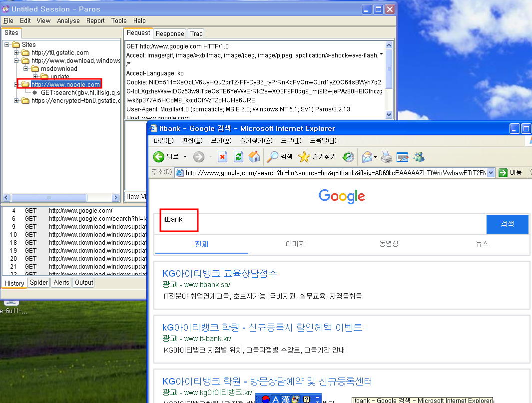Viewport: 532px width, 403px height.
Task: Click the IE Stop icon
Action: click(x=222, y=157)
